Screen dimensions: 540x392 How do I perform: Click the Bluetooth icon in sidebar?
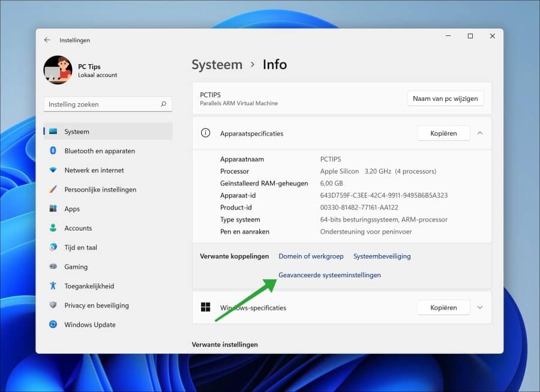coord(53,151)
